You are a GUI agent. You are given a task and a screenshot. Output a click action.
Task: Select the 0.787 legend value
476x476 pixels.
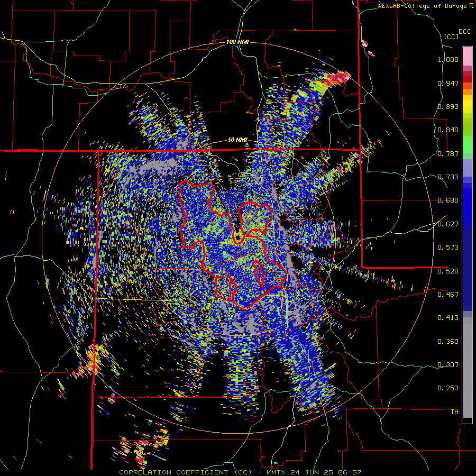tap(448, 153)
